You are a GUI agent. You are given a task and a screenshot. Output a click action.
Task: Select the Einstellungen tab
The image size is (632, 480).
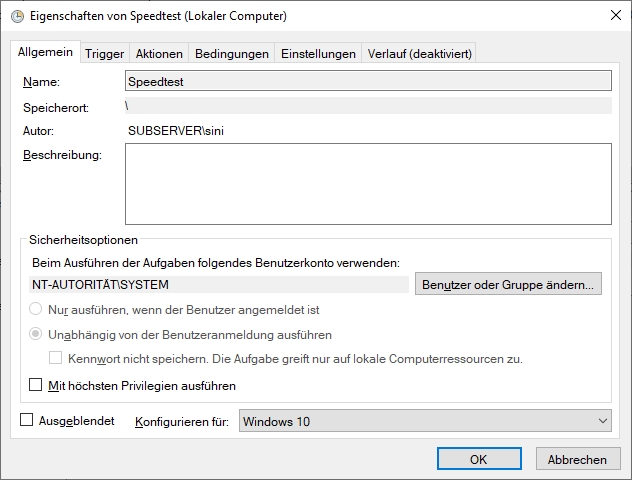tap(318, 54)
